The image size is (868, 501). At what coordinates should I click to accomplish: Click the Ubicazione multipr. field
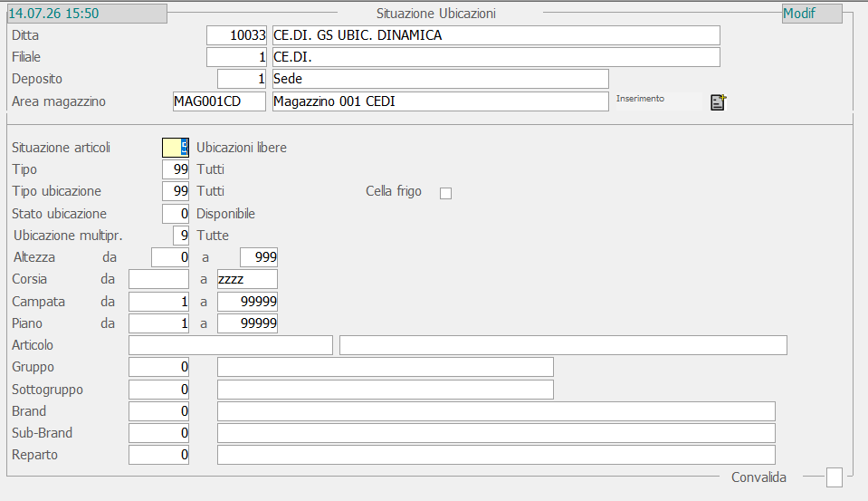pos(181,236)
